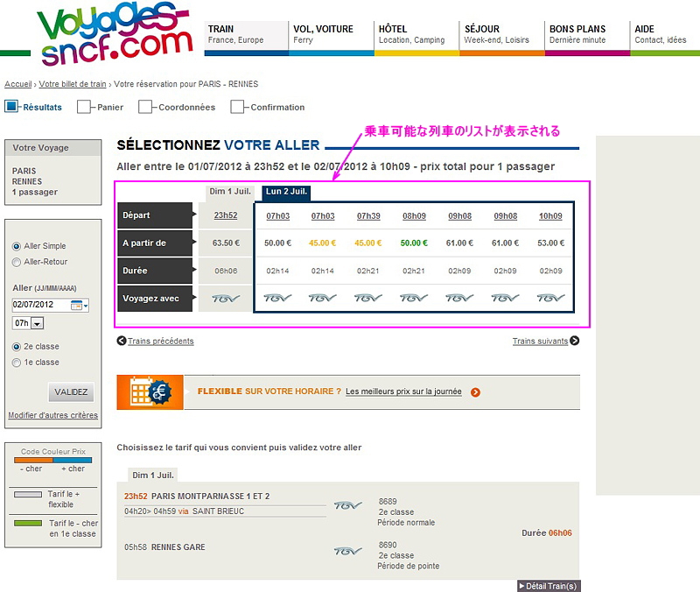Click the Panier step box icon

coord(84,107)
